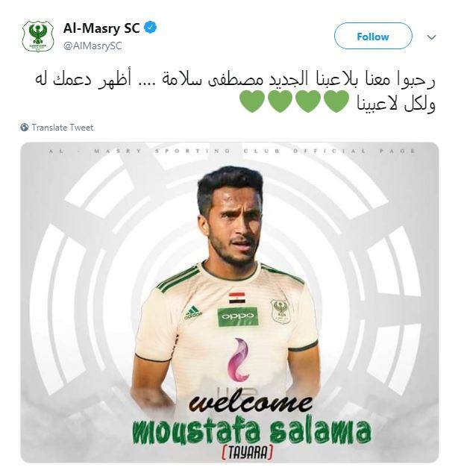Follow the Al-Masry SC account

373,37
